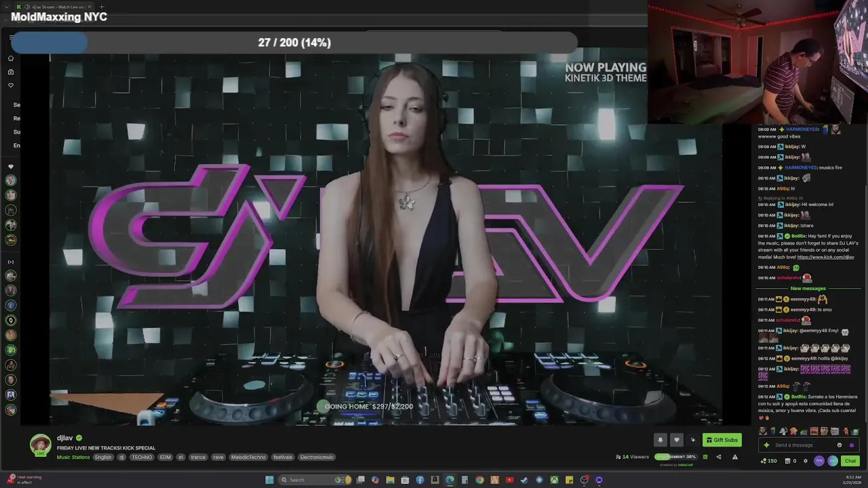
Task: Open the kick.com/djlav link in chat
Action: click(825, 258)
